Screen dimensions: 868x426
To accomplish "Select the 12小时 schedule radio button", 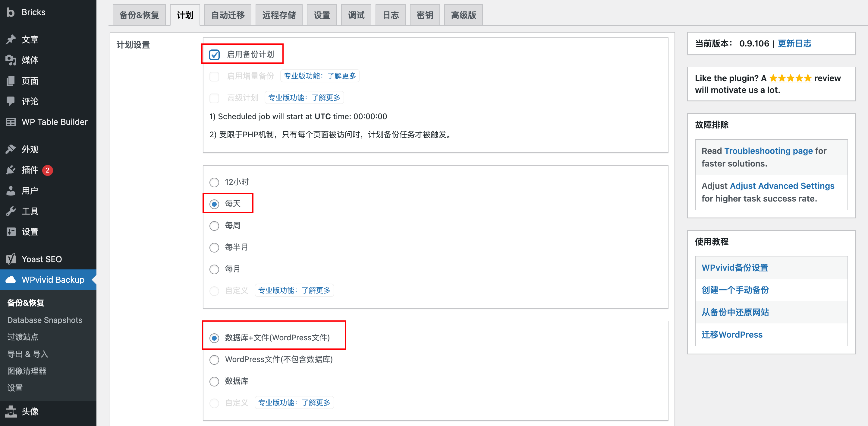I will coord(214,182).
